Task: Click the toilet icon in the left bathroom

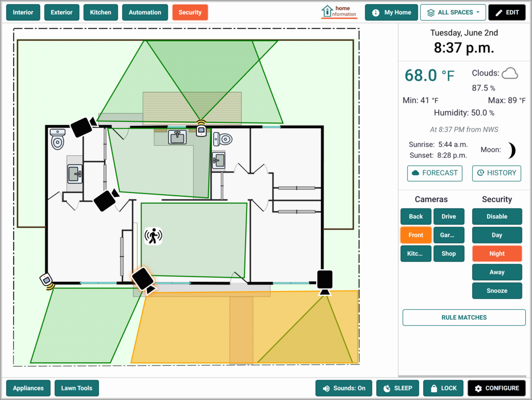Action: [58, 139]
